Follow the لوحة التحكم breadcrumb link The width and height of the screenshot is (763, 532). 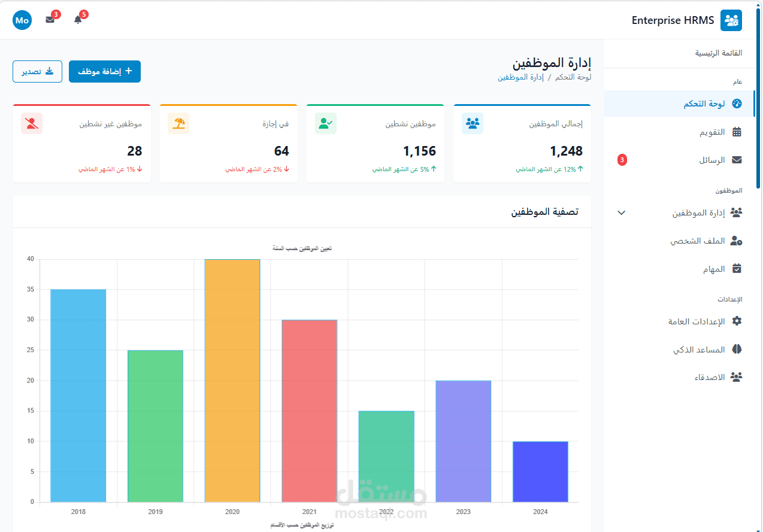click(x=573, y=77)
